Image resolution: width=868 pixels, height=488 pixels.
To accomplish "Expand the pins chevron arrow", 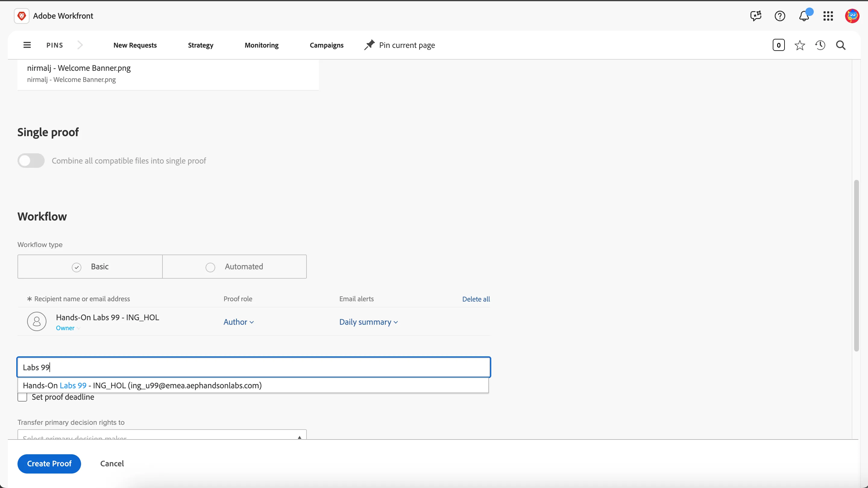I will pos(80,45).
